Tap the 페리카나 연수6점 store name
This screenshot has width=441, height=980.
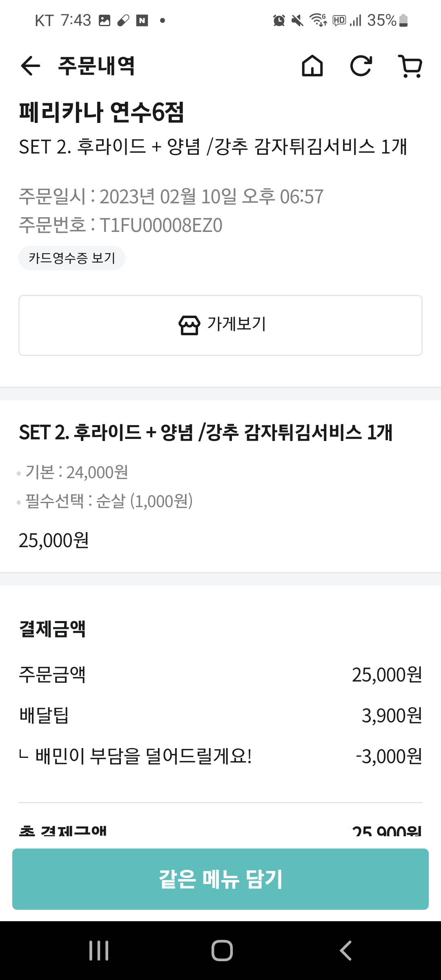[x=102, y=112]
